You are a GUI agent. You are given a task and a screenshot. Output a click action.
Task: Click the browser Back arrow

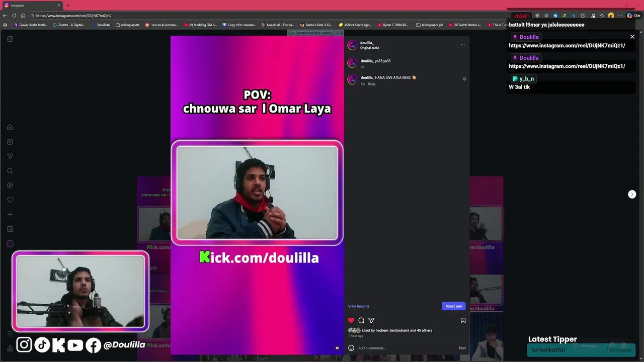pos(5,16)
